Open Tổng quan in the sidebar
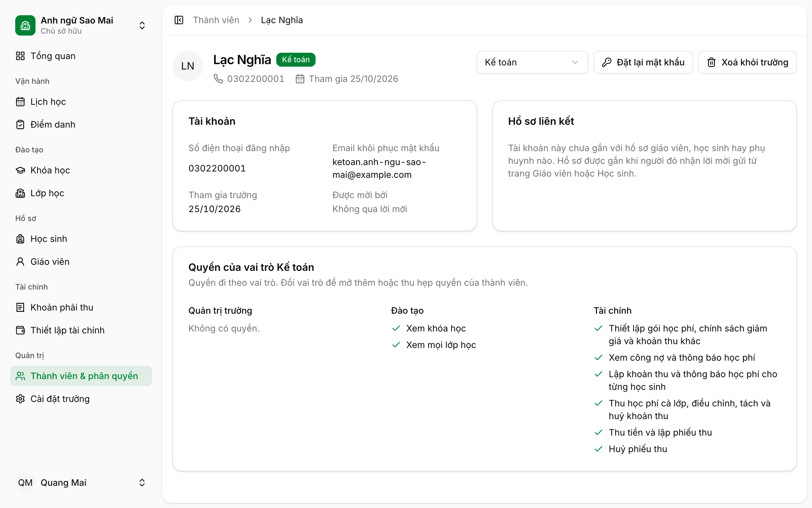Image resolution: width=812 pixels, height=508 pixels. point(81,56)
